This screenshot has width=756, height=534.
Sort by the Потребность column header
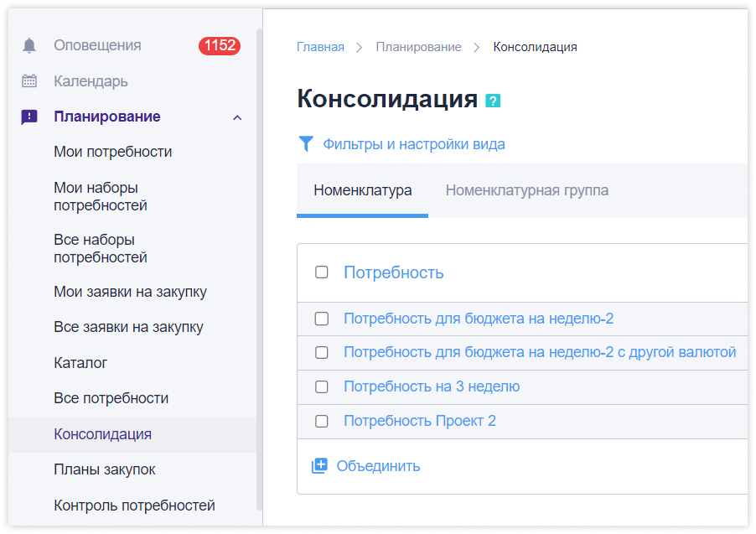[x=393, y=272]
